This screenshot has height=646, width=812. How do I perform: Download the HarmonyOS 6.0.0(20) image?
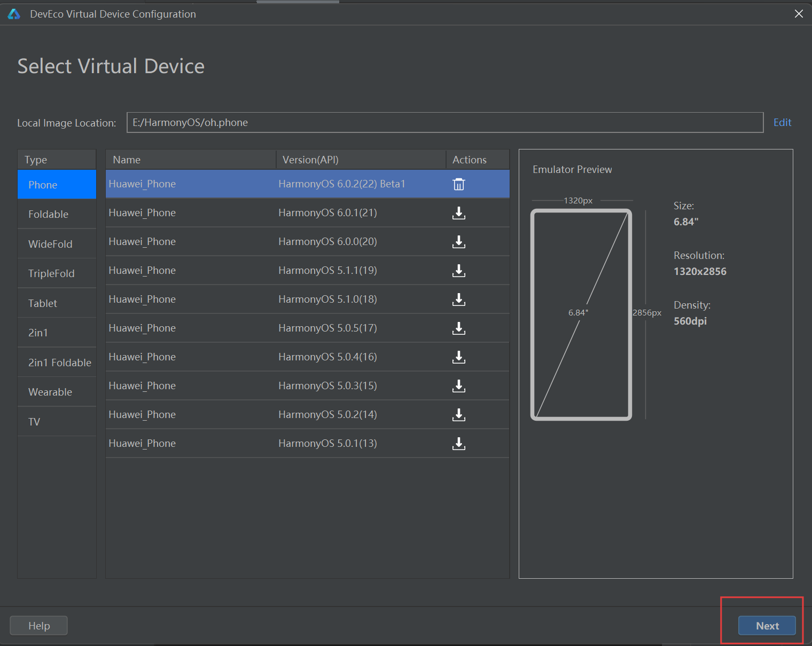459,242
